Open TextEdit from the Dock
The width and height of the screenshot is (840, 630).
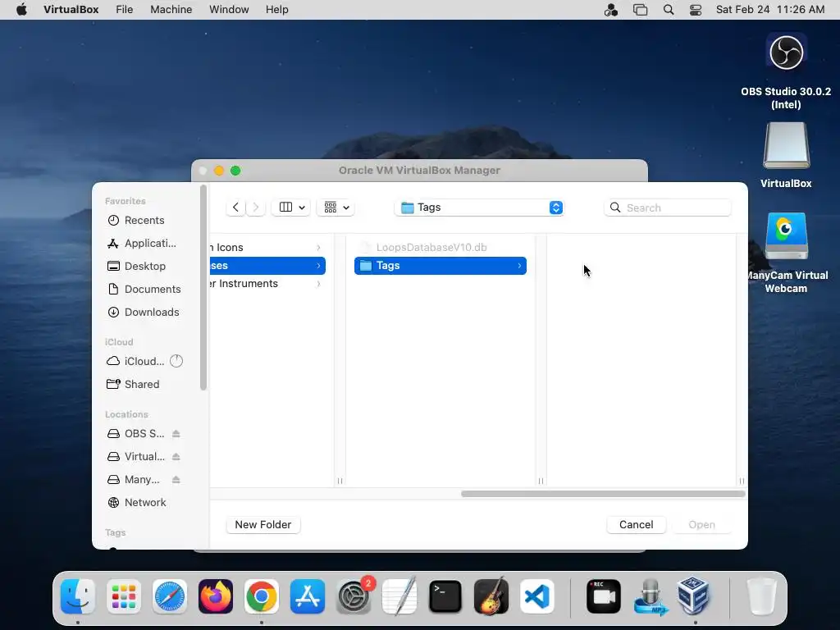coord(399,596)
